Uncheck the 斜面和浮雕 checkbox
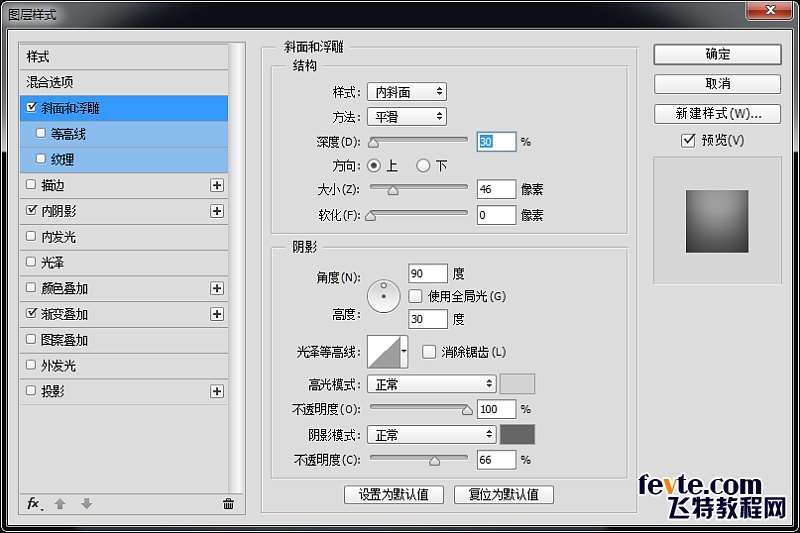 pos(32,107)
